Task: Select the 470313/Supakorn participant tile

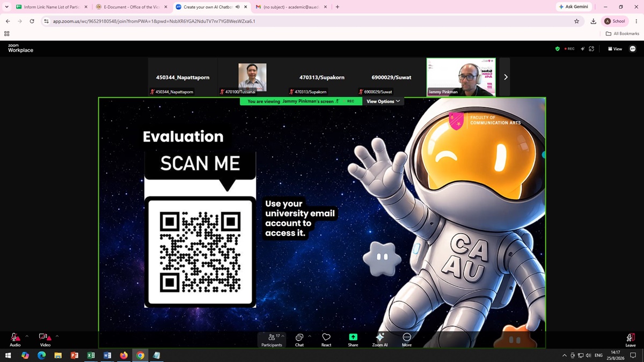Action: [322, 77]
